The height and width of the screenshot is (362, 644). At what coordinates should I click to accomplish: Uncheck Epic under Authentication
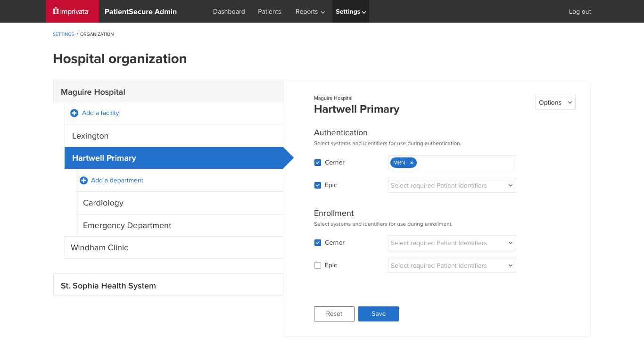click(318, 185)
